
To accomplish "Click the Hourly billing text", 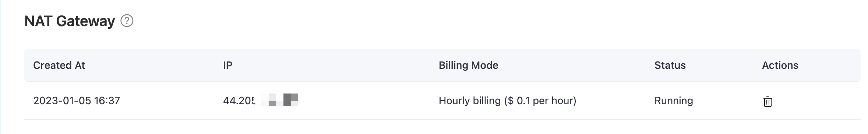I will (470, 100).
